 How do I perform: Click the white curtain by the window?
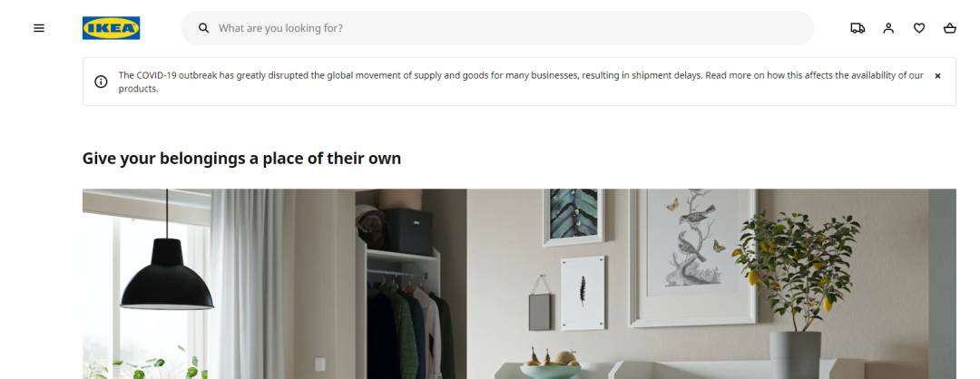(x=252, y=284)
